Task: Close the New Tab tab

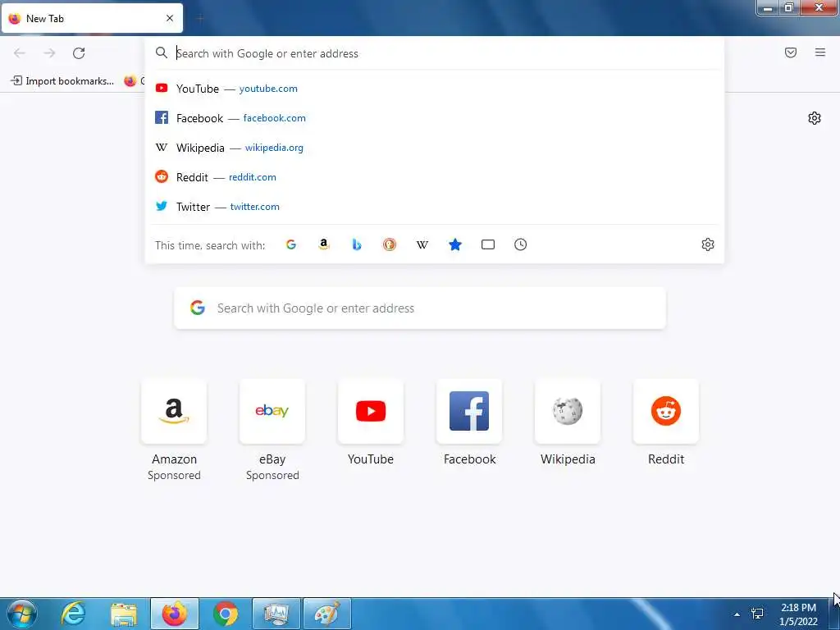Action: [x=170, y=18]
